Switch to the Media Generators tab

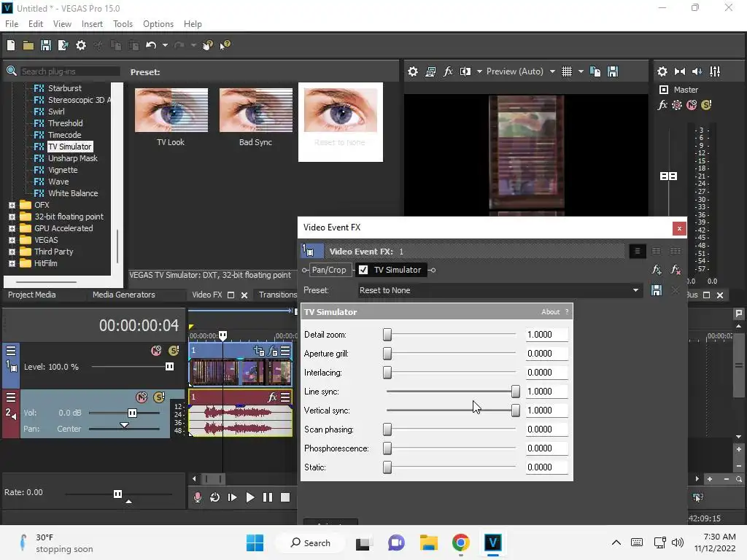pos(124,295)
